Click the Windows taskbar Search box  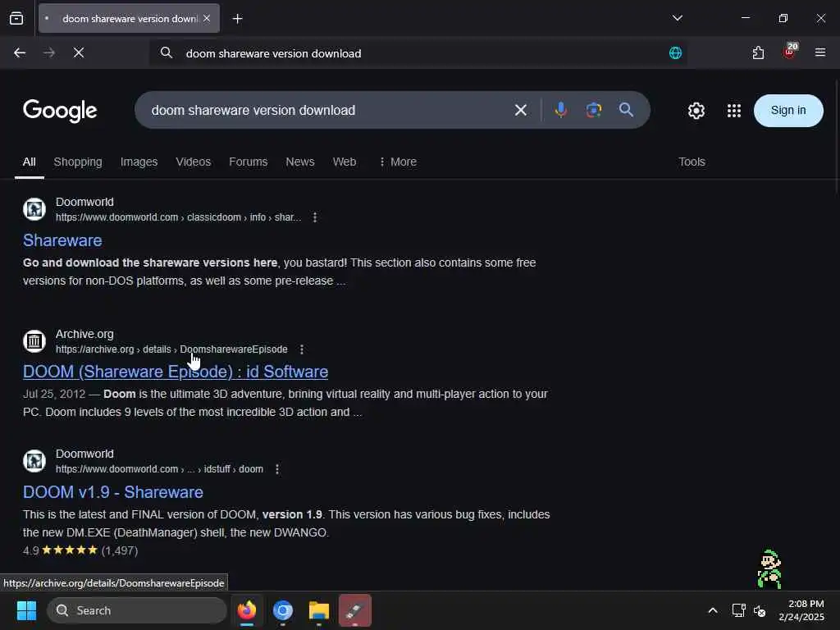pyautogui.click(x=137, y=610)
